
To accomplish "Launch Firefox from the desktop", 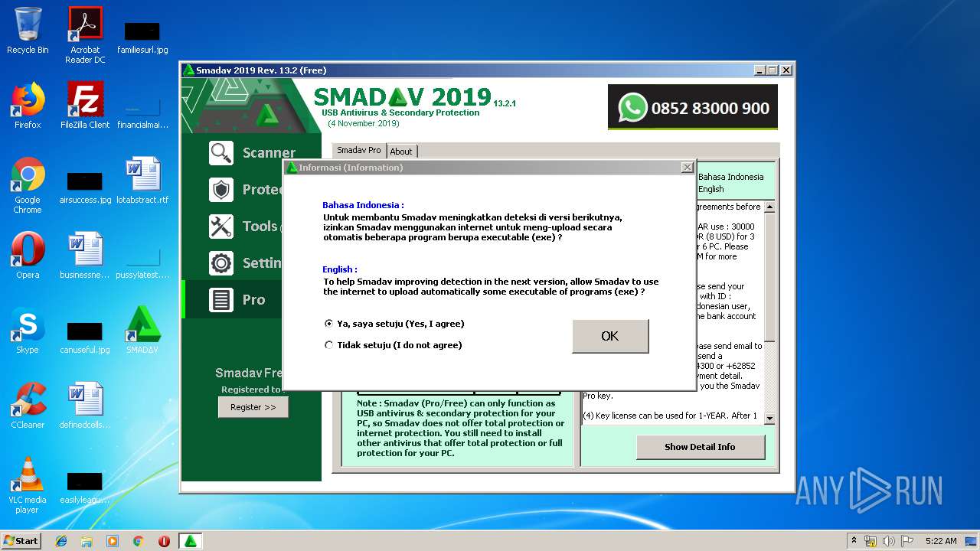I will (28, 106).
